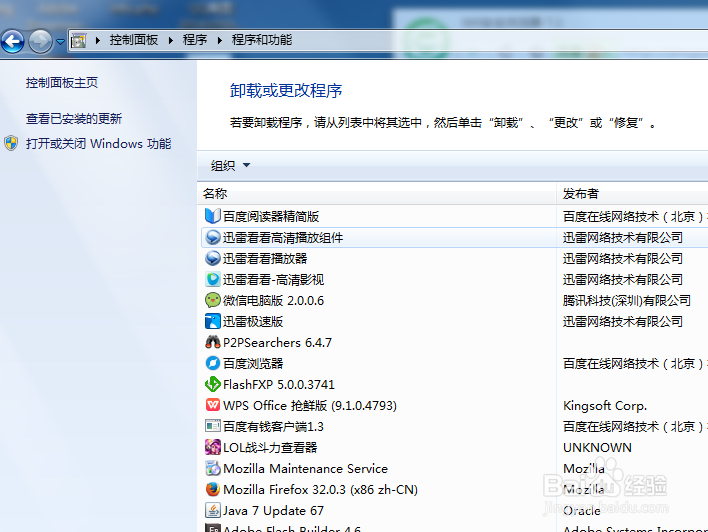Select the 迅雷看看-高清影视 entry
Image resolution: width=708 pixels, height=532 pixels.
pyautogui.click(x=273, y=280)
